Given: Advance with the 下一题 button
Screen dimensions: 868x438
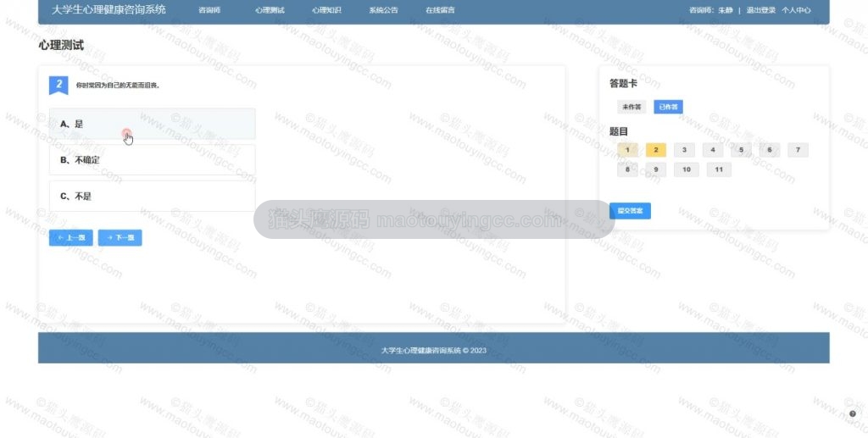Looking at the screenshot, I should click(x=120, y=238).
